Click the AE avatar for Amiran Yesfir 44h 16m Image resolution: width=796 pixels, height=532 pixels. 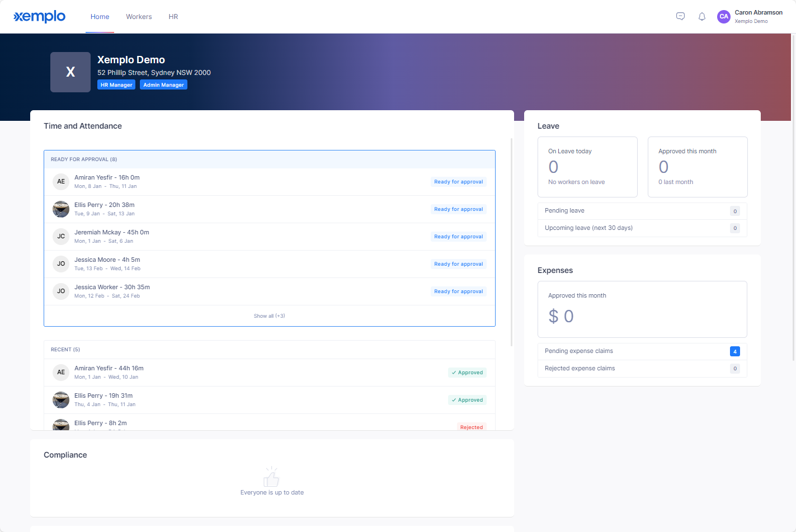(61, 373)
